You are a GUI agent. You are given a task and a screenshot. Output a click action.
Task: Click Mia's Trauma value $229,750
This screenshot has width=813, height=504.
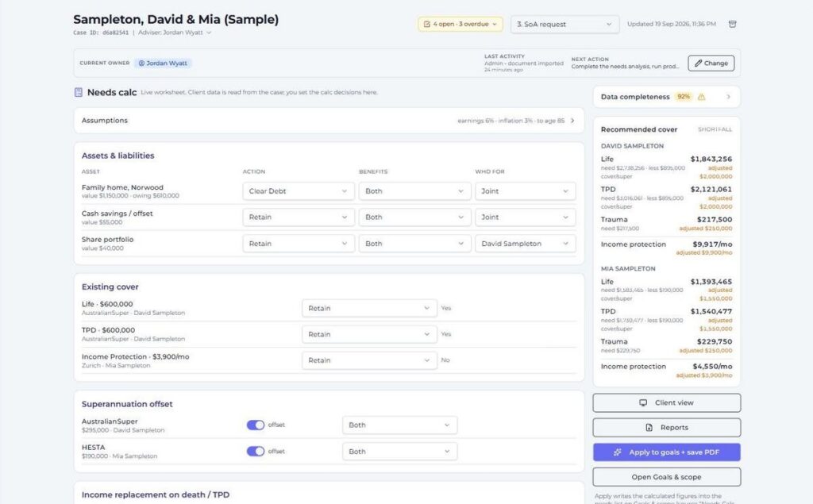pos(715,342)
